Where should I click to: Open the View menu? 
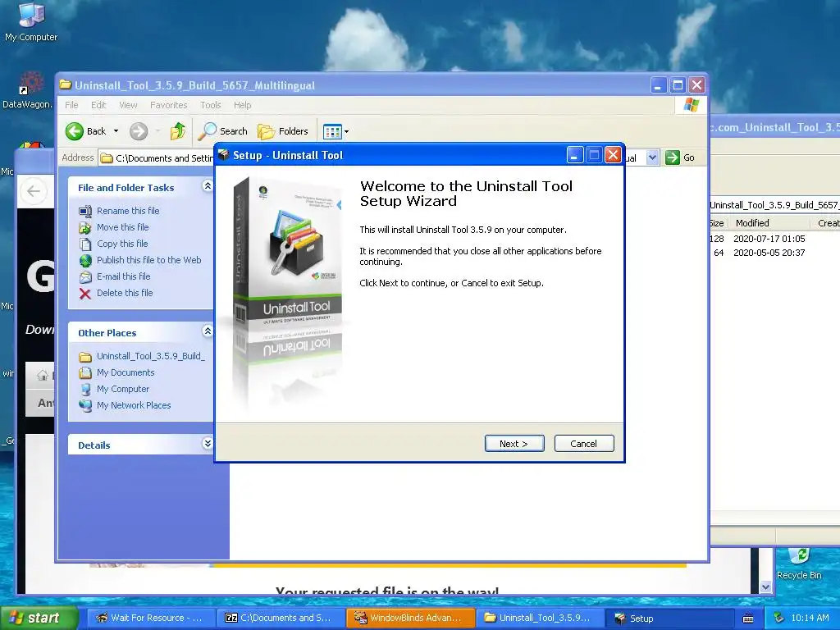coord(128,105)
